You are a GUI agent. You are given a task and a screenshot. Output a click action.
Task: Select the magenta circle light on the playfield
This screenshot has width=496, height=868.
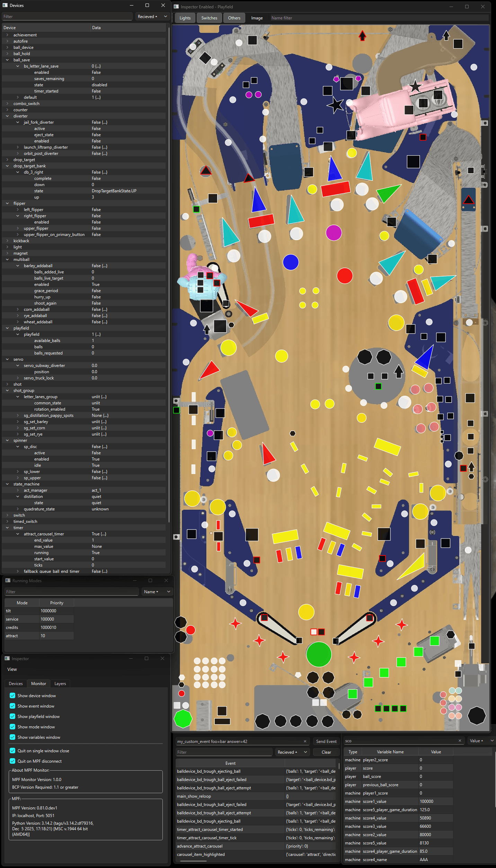(334, 233)
